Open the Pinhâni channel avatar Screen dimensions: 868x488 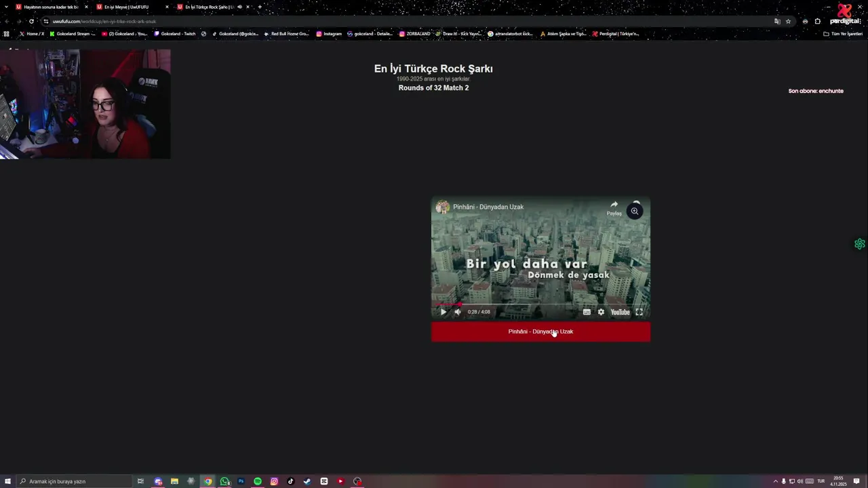coord(442,207)
